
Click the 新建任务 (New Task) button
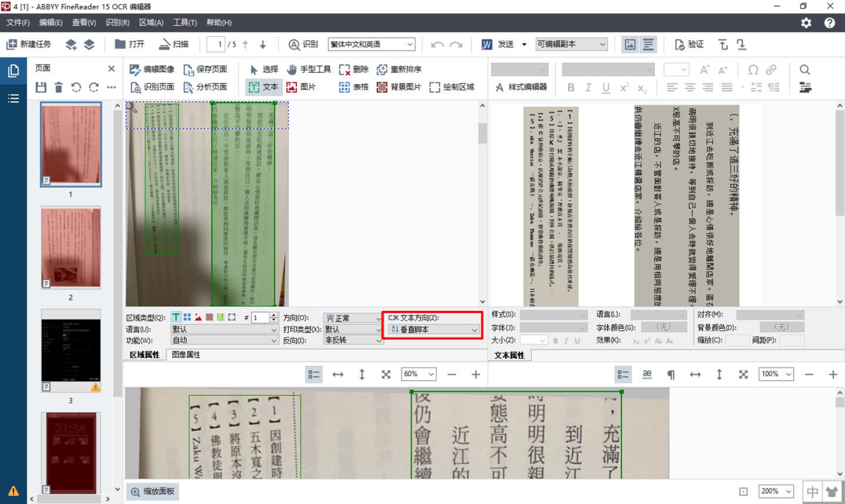(29, 44)
